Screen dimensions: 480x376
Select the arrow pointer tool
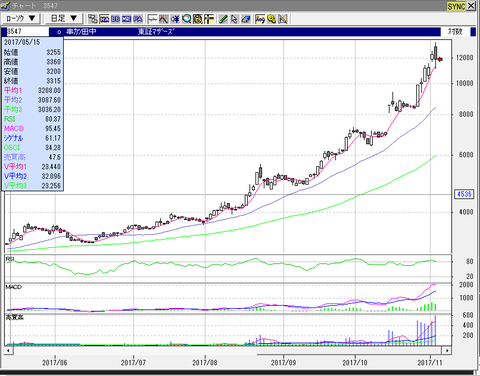(234, 19)
